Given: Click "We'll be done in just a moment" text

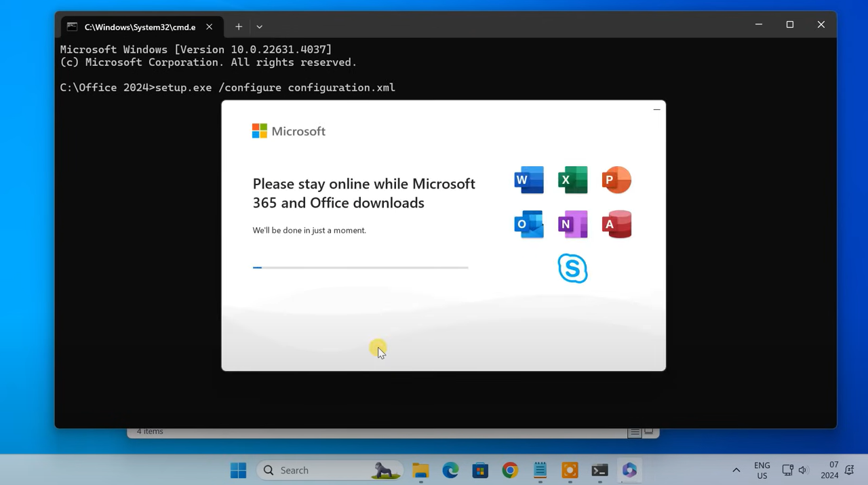Looking at the screenshot, I should coord(309,230).
